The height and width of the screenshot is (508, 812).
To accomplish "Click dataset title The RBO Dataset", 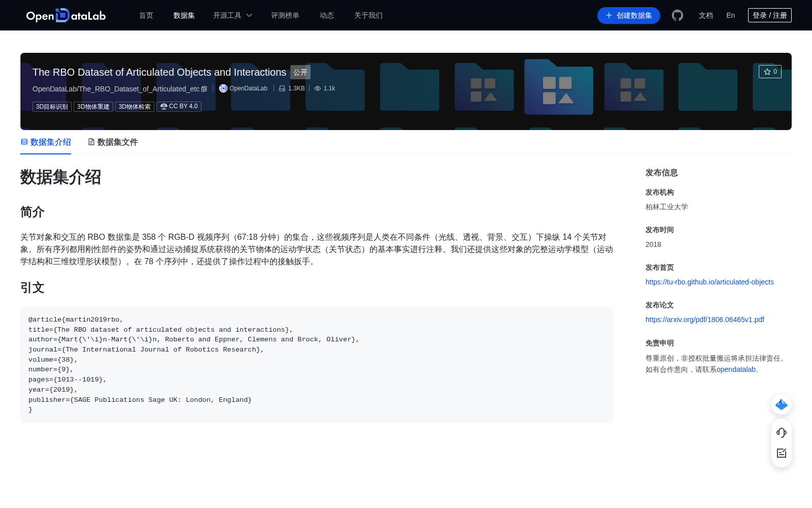I will 159,72.
